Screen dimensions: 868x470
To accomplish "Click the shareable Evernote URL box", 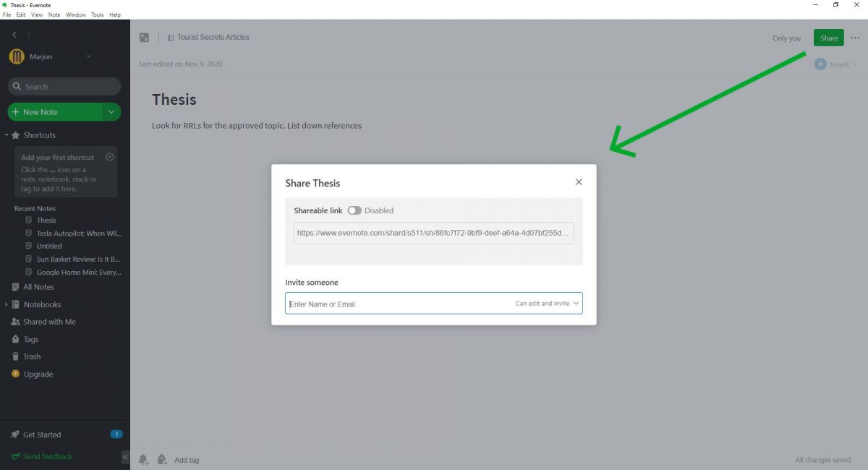I will tap(433, 234).
